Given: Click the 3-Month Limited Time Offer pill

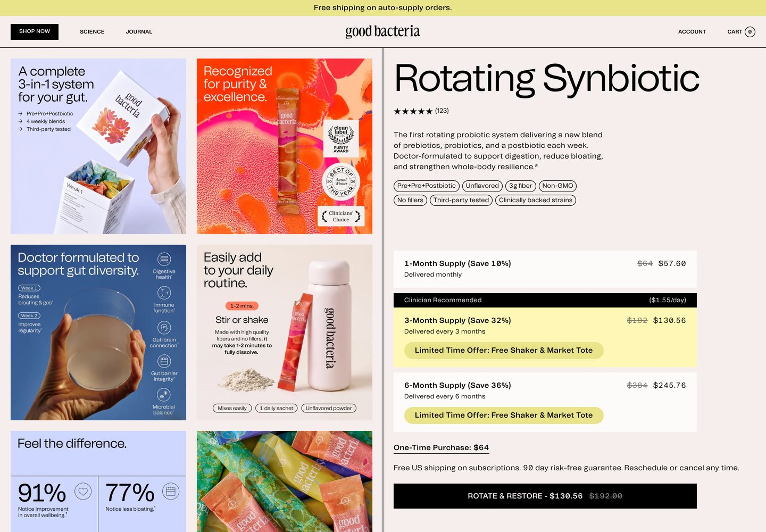Looking at the screenshot, I should [504, 351].
